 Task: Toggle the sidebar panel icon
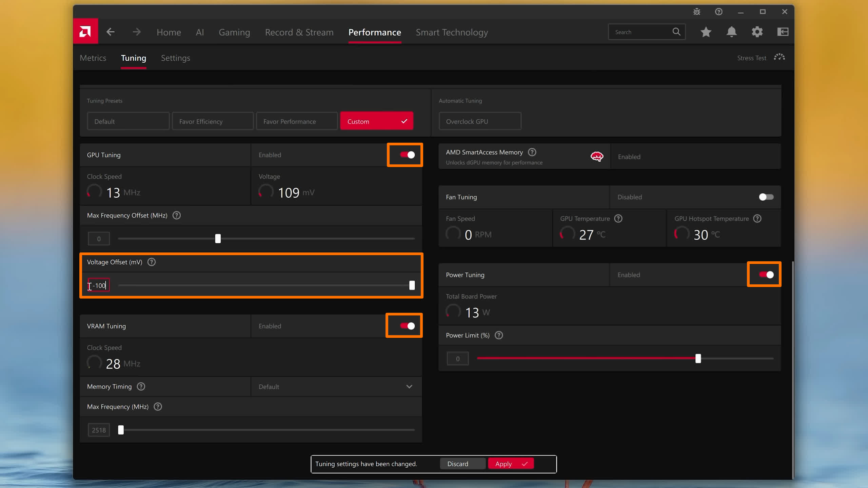point(783,32)
